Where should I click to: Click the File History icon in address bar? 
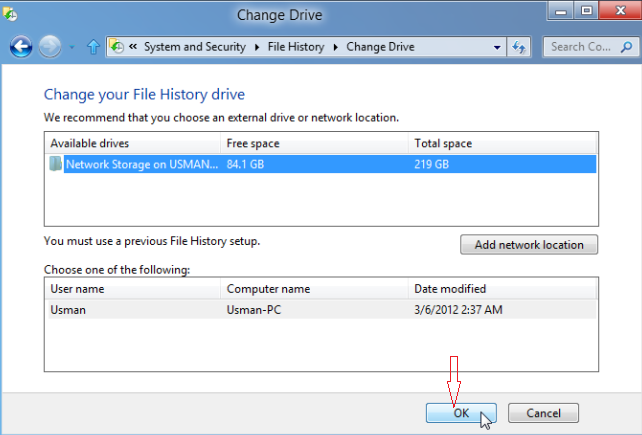(117, 47)
